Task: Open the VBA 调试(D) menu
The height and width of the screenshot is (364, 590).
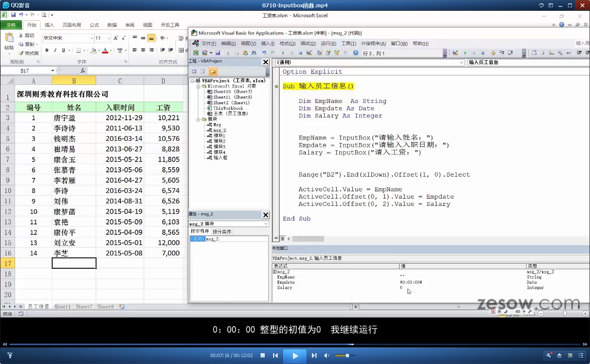Action: click(308, 44)
